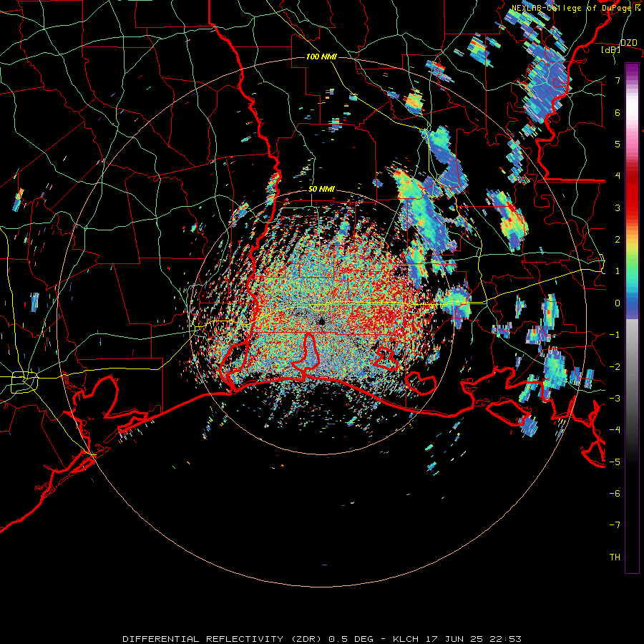This screenshot has height=644, width=644.
Task: Click the "-3" tick label on color scale
Action: (x=615, y=399)
